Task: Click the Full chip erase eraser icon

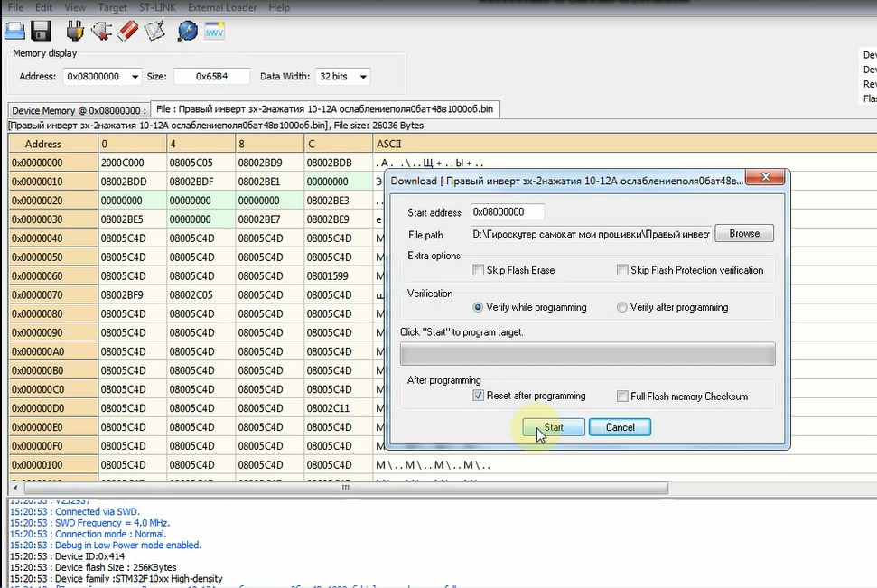Action: pos(127,32)
